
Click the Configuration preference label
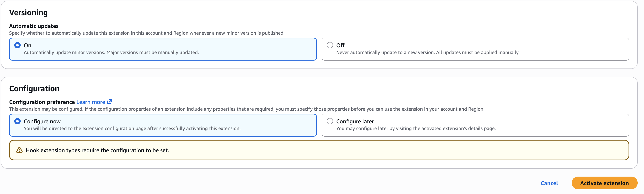pos(42,102)
